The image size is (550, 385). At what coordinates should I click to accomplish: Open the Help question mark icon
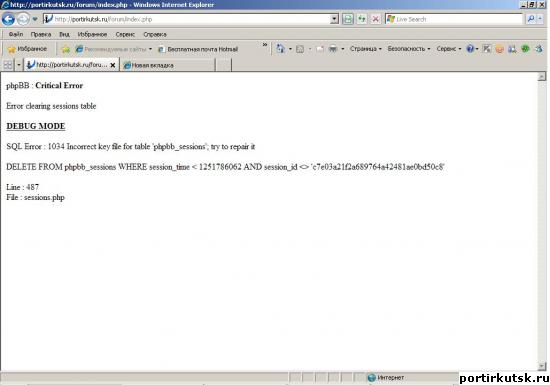tap(470, 49)
